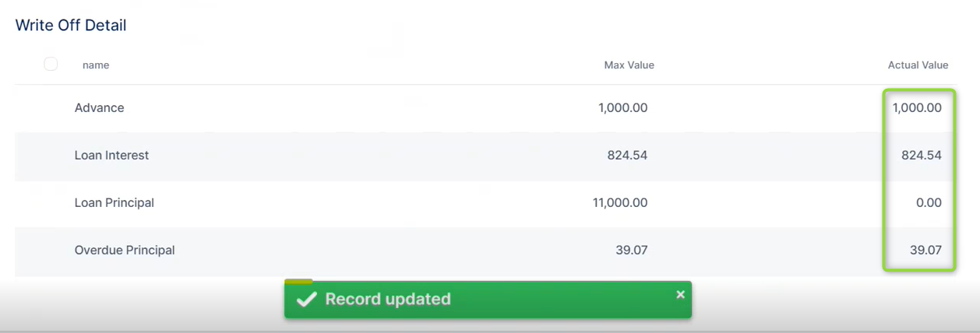Click the Max Value column header

[629, 65]
